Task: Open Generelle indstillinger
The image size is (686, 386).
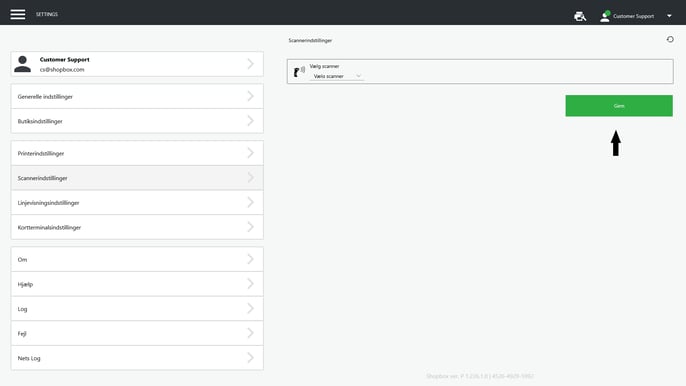Action: [x=137, y=96]
